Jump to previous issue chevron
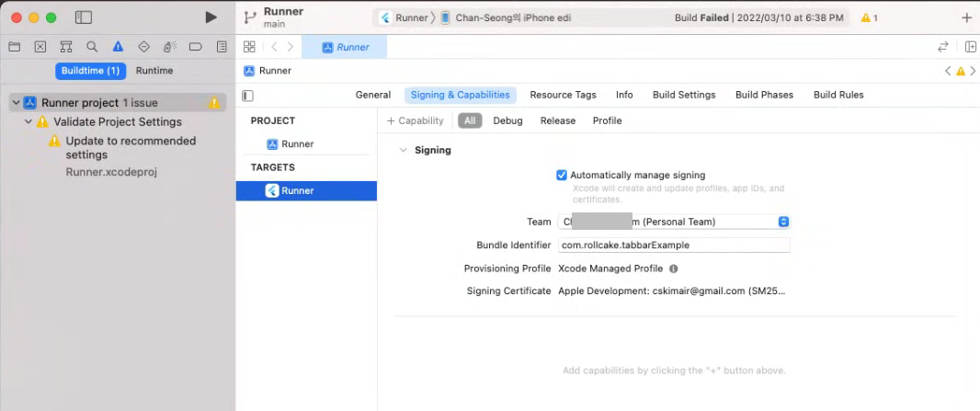 pos(948,71)
